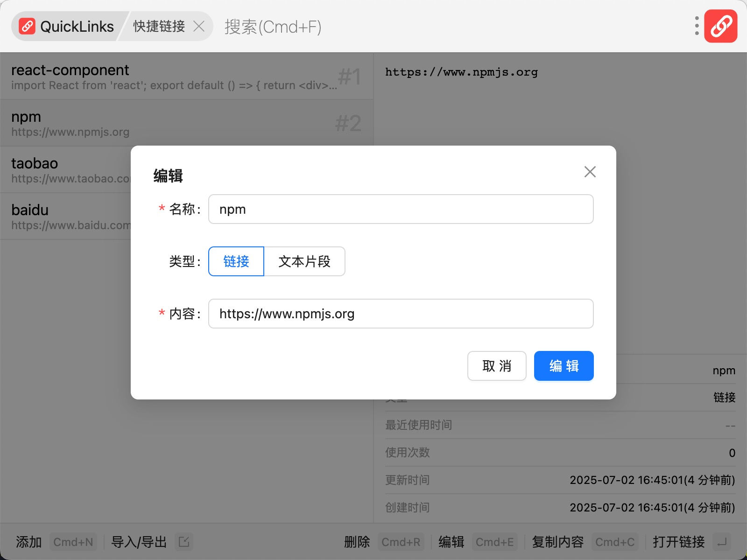Click 编辑 in the bottom action bar
The image size is (747, 560).
click(x=451, y=542)
